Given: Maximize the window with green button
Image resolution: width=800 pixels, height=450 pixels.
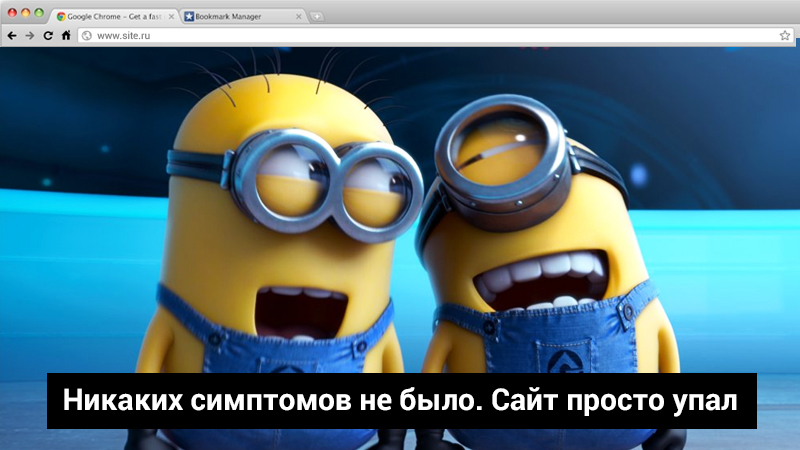Looking at the screenshot, I should (x=39, y=13).
